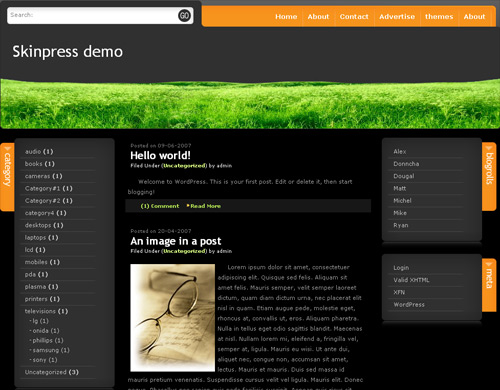Image resolution: width=500 pixels, height=390 pixels.
Task: Open the phillips subcategory
Action: pyautogui.click(x=43, y=340)
